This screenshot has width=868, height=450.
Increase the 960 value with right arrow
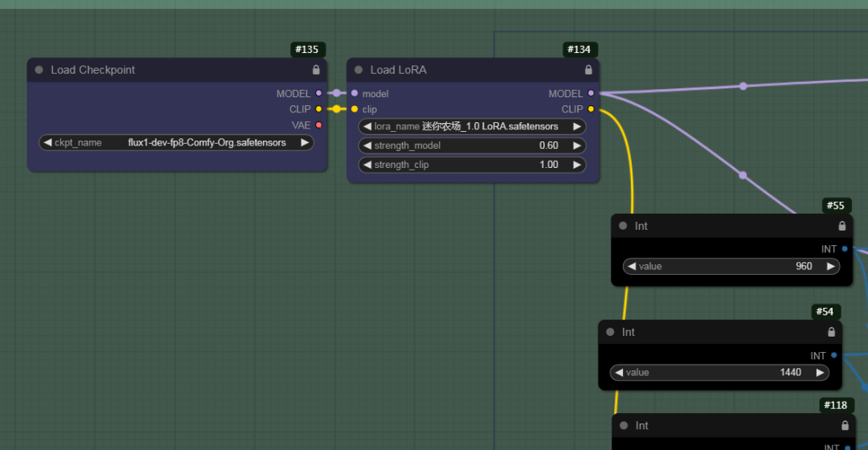click(x=830, y=266)
